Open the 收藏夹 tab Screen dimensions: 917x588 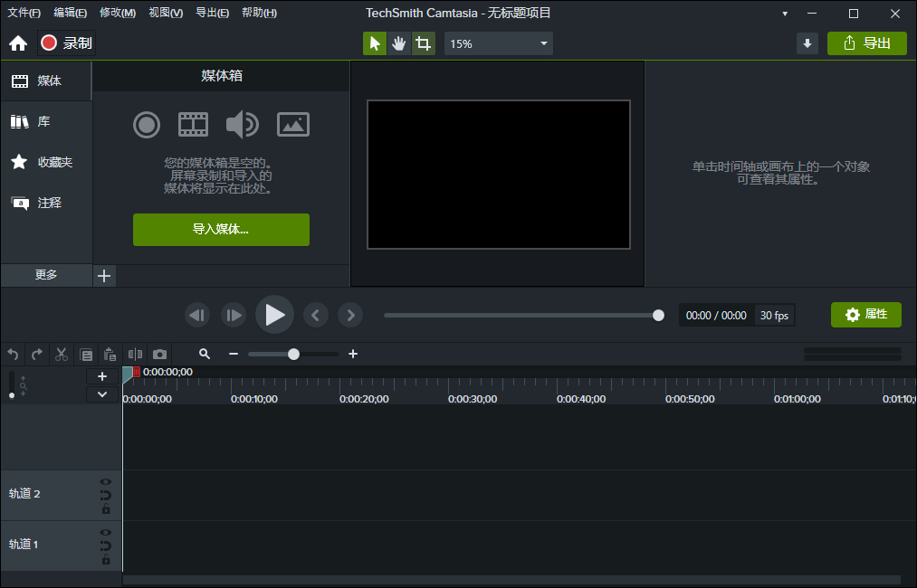tap(45, 162)
